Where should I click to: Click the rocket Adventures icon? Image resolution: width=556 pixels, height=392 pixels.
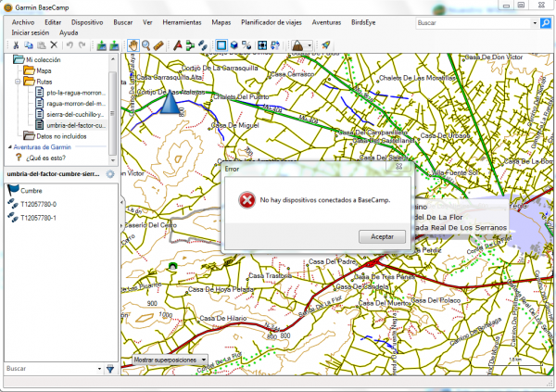coord(325,45)
